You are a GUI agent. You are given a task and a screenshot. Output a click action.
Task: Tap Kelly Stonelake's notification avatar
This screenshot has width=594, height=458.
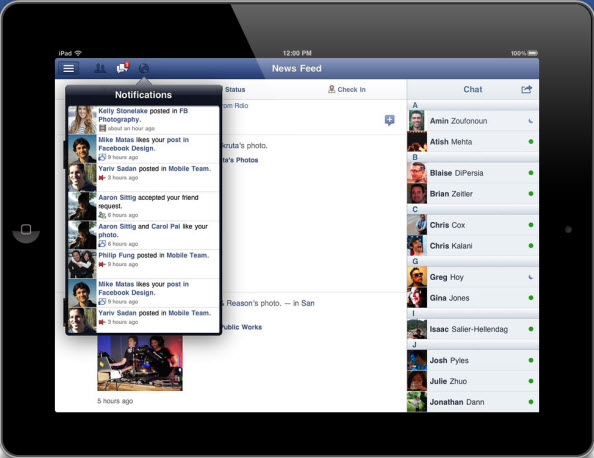(82, 120)
